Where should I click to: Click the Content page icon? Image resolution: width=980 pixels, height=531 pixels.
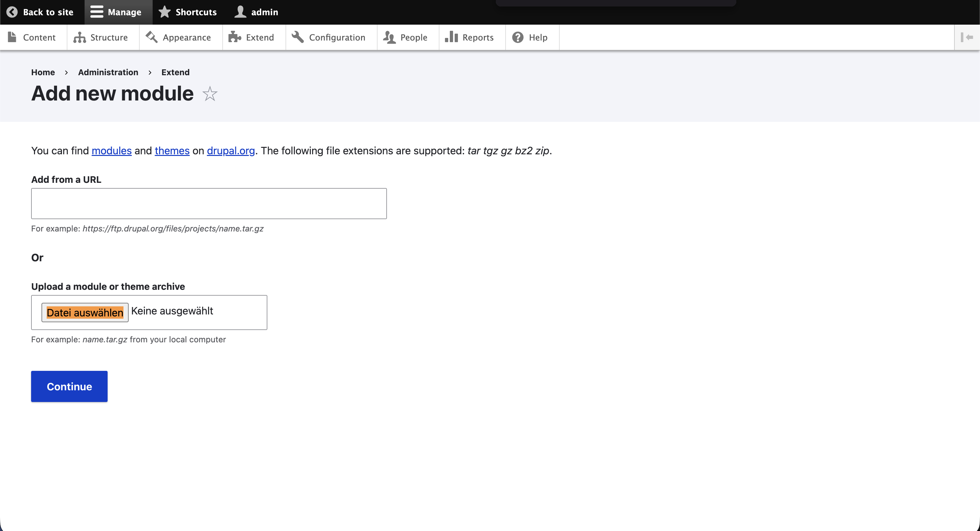point(13,37)
